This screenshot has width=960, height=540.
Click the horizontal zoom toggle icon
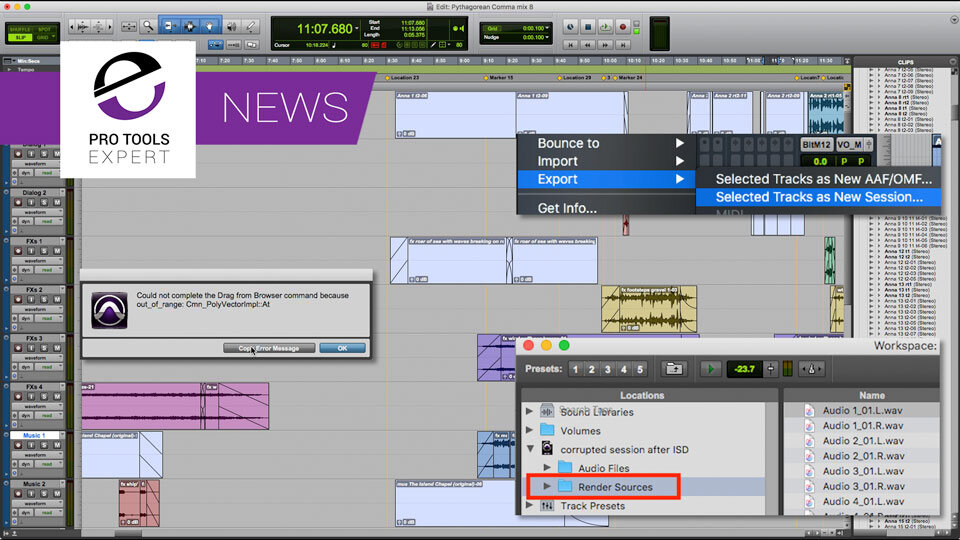(x=129, y=26)
